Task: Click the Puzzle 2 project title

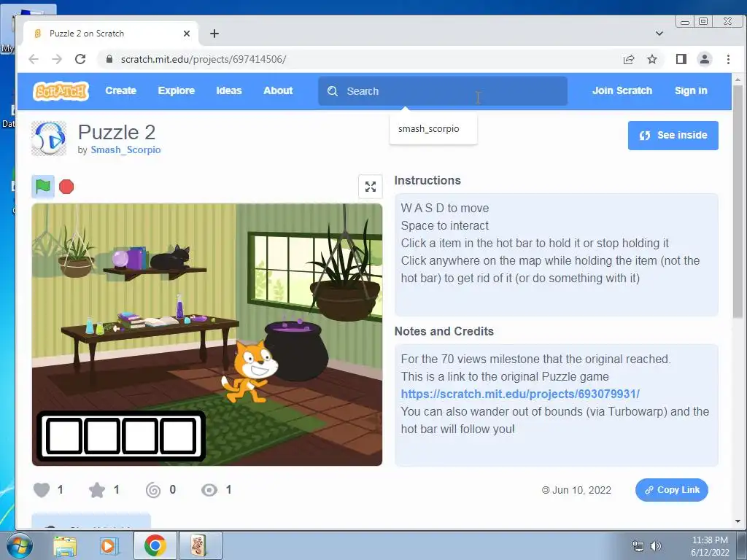Action: point(117,132)
